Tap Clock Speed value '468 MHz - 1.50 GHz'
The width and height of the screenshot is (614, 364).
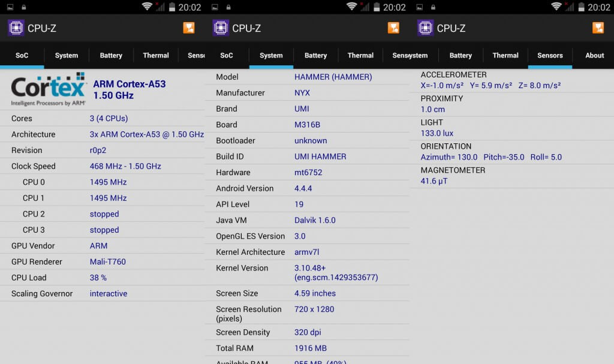pos(125,166)
